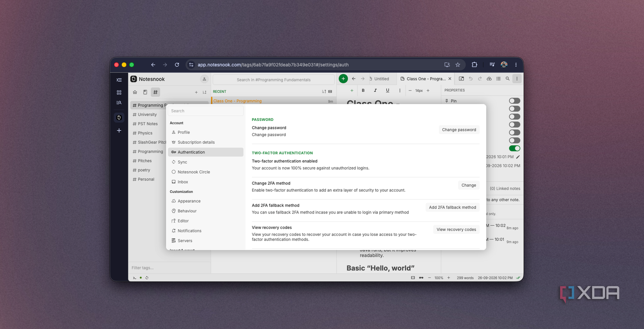Open Inbox settings section

pos(206,182)
